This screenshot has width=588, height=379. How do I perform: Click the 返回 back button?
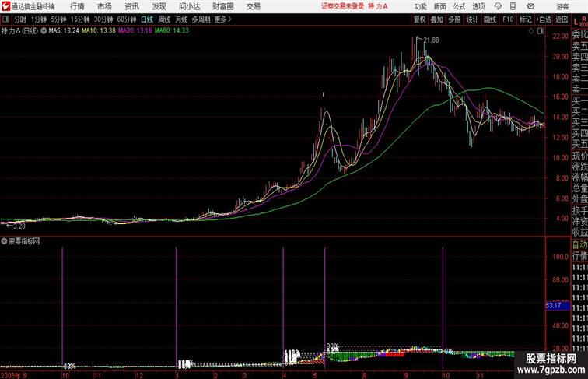tap(562, 19)
